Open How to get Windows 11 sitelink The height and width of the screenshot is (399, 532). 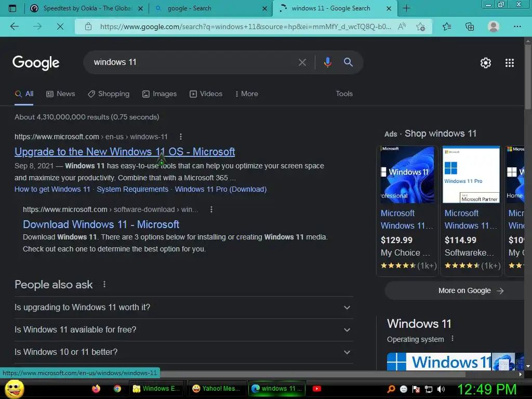(x=52, y=189)
